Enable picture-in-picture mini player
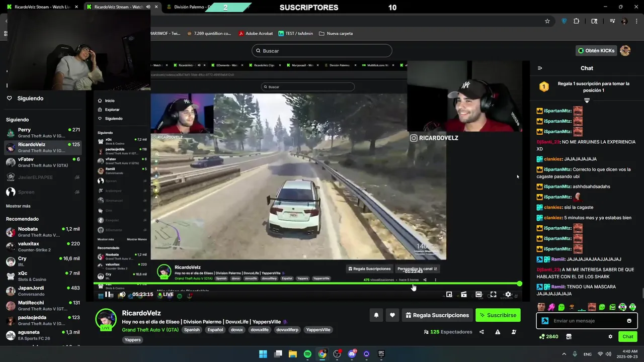Screen dimensions: 644x362 coord(449,295)
